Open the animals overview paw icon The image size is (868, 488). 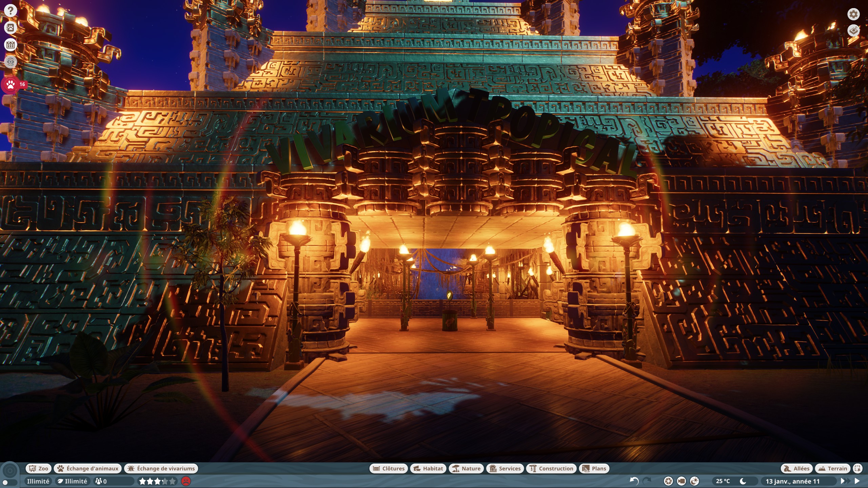pyautogui.click(x=11, y=27)
